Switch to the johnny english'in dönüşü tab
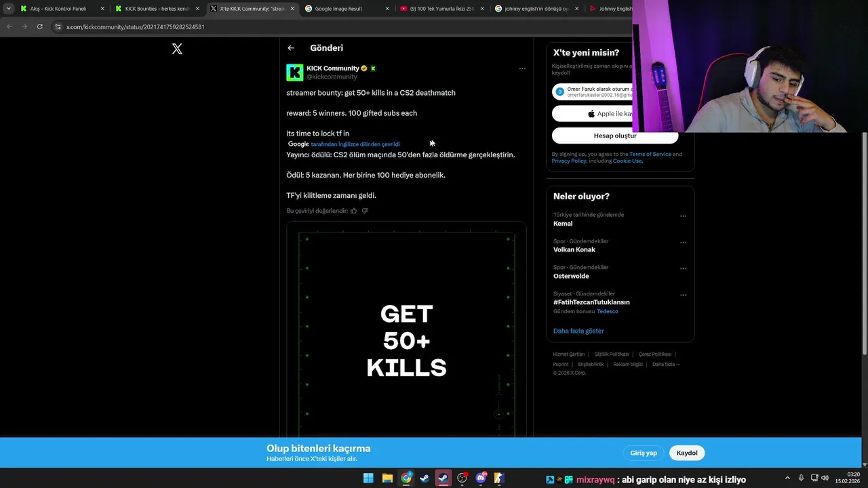The image size is (868, 488). [536, 9]
